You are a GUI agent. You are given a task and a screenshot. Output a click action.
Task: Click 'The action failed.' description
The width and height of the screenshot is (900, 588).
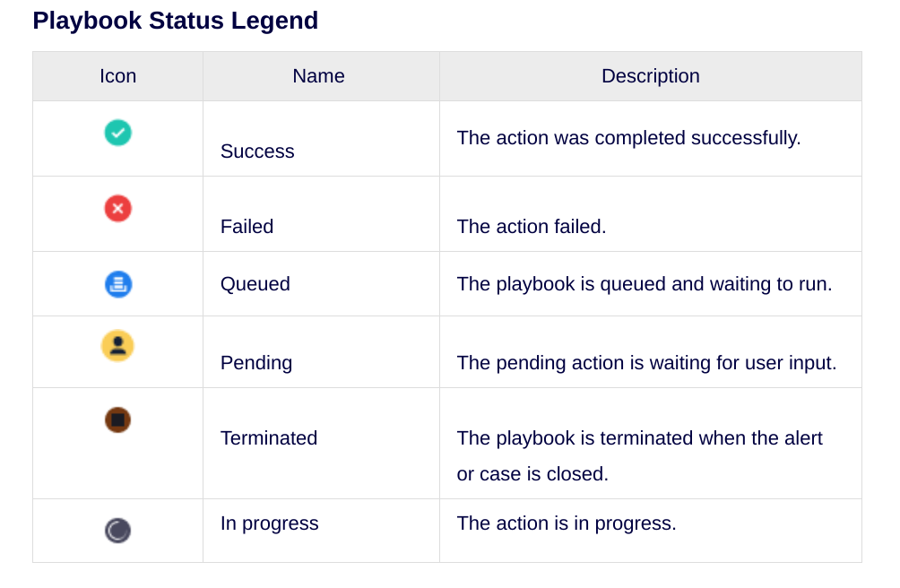pyautogui.click(x=532, y=227)
